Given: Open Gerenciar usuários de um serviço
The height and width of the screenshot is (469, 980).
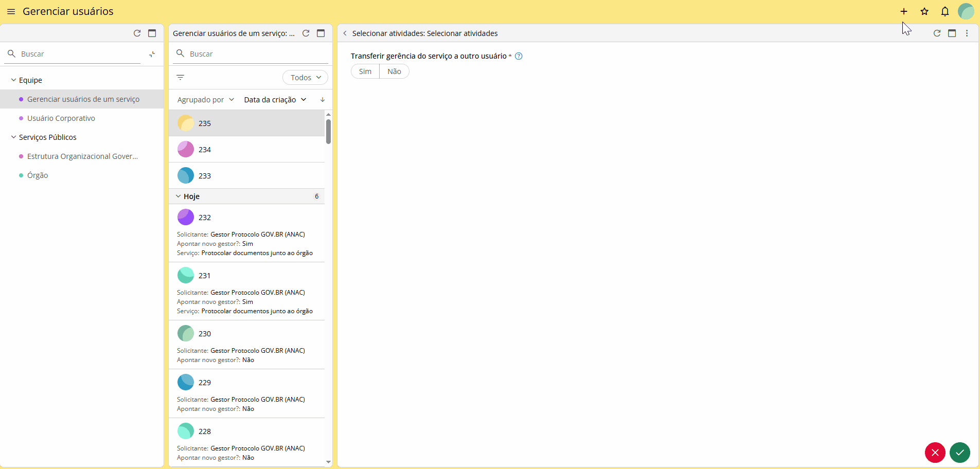Looking at the screenshot, I should 82,99.
